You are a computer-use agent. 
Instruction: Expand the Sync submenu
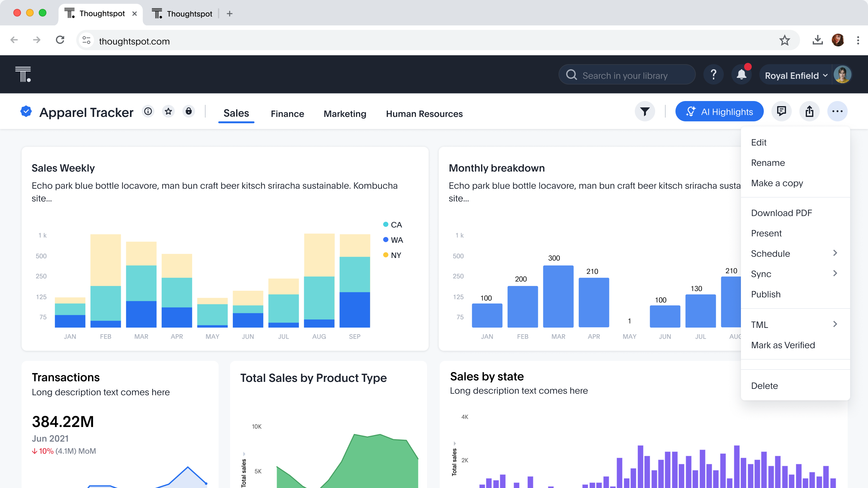(795, 274)
